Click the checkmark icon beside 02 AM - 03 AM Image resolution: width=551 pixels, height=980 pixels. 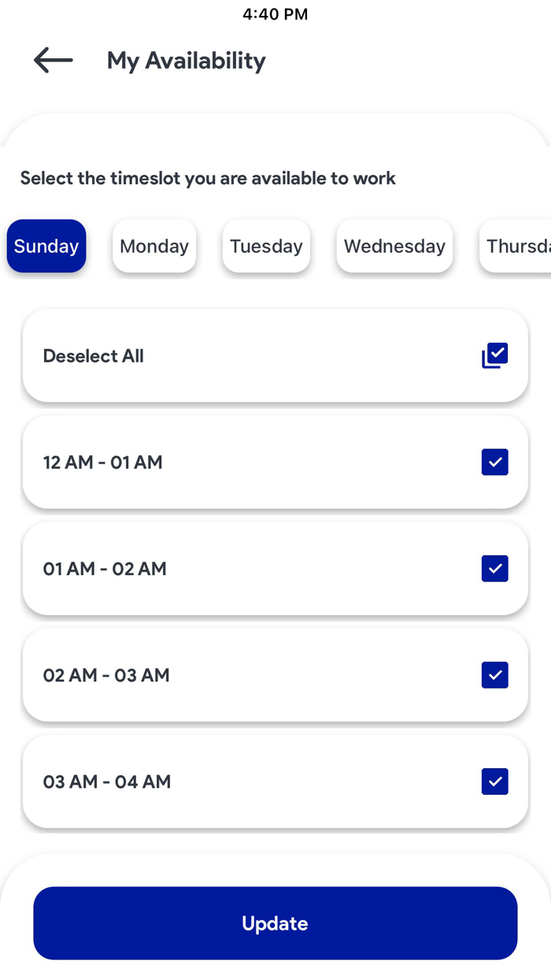click(494, 674)
